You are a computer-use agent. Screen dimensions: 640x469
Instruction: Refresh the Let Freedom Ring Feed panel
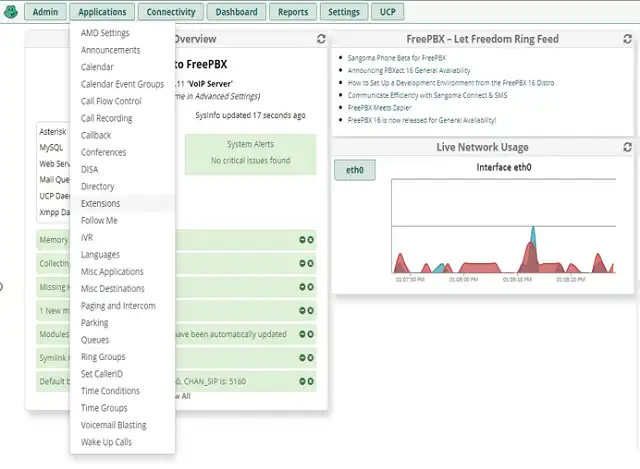(x=627, y=39)
